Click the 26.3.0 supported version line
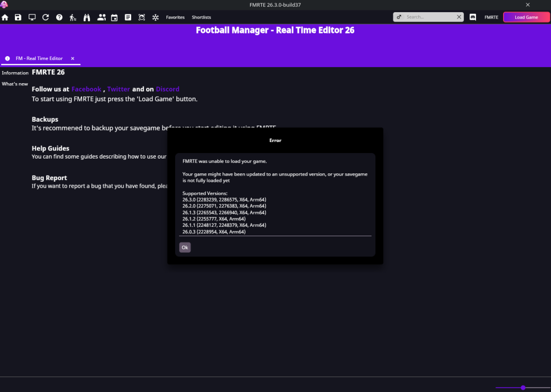The width and height of the screenshot is (551, 392). (224, 199)
